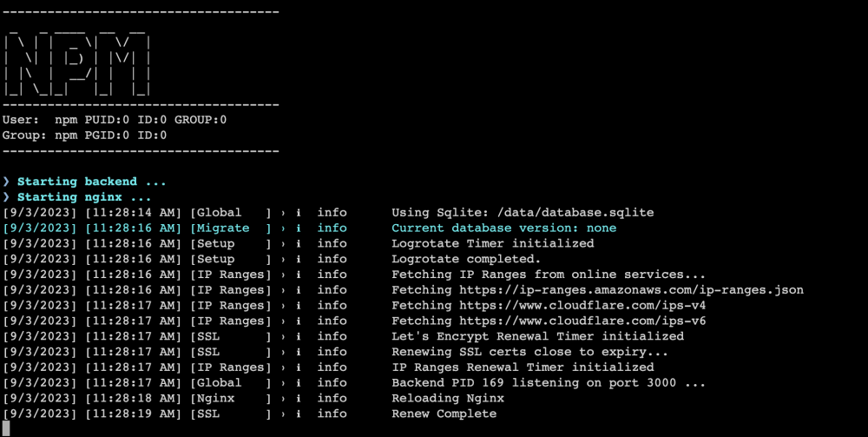Click the info icon on Using Sqlite line
This screenshot has height=437, width=868.
click(x=299, y=213)
